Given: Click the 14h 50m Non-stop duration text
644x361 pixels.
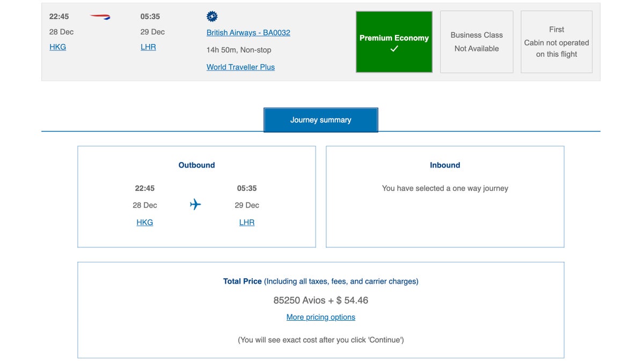Looking at the screenshot, I should (239, 50).
